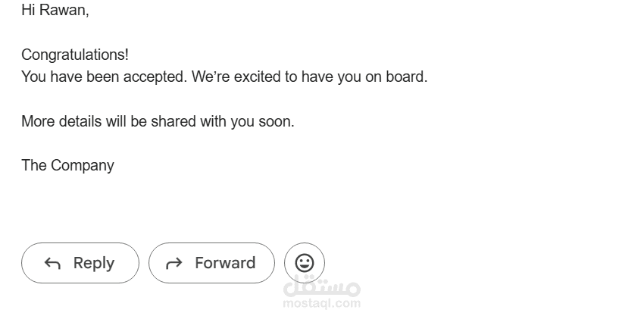Place cursor on the name "Rawan"
This screenshot has height=316, width=644.
(63, 10)
